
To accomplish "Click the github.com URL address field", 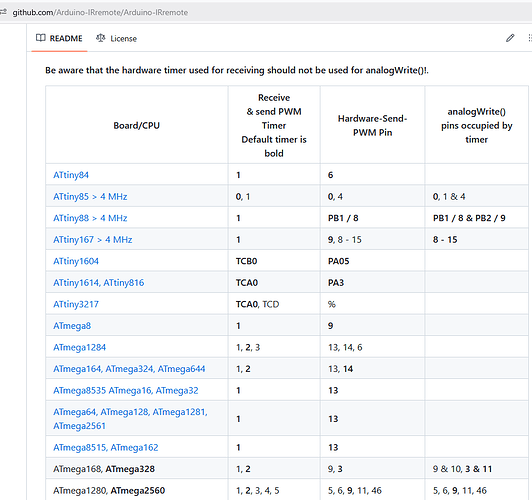I will coord(100,13).
